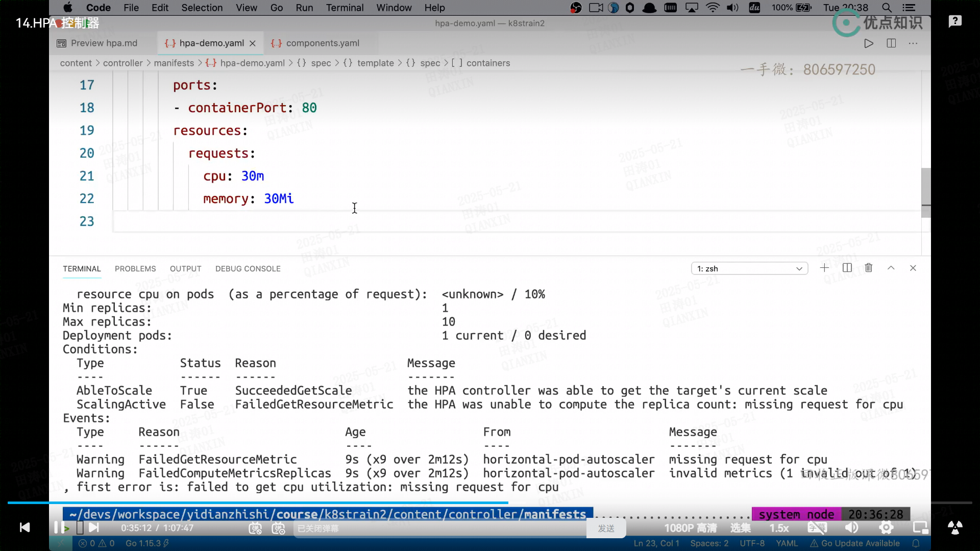Screen dimensions: 980x551
Task: Add a new terminal with the plus icon
Action: [824, 268]
